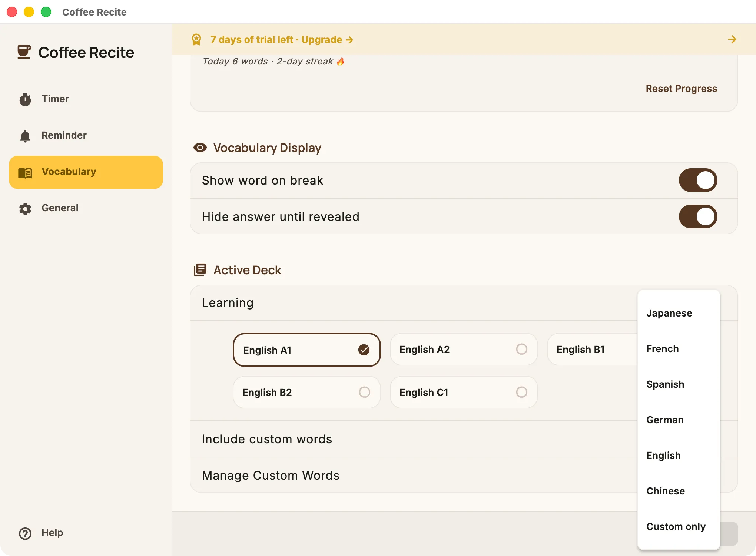Select the English C1 deck

[464, 392]
